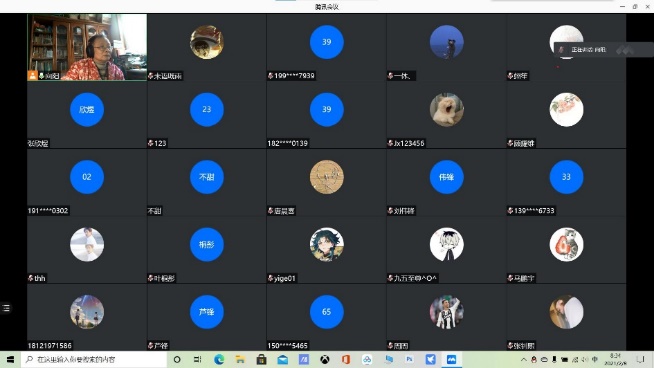Click the Jx123456 cat avatar tile
The height and width of the screenshot is (368, 654).
click(x=446, y=115)
